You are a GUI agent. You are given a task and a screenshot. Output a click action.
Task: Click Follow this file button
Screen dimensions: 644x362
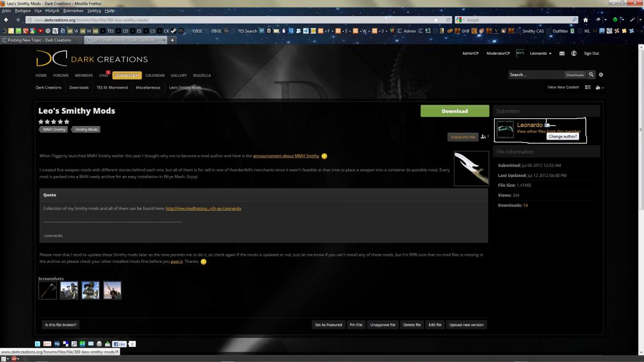tap(463, 137)
